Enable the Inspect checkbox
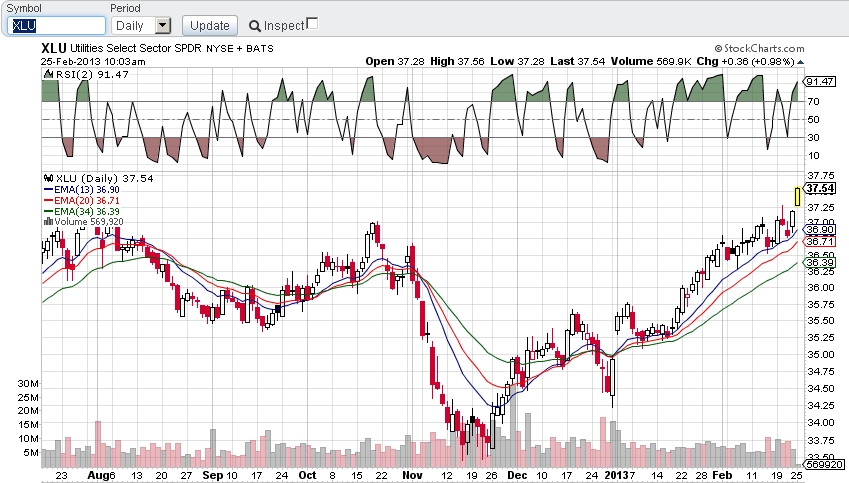Viewport: 849px width, 483px height. [312, 23]
